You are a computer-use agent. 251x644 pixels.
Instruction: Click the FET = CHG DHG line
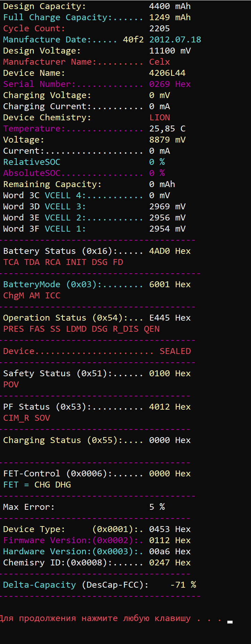(x=37, y=485)
